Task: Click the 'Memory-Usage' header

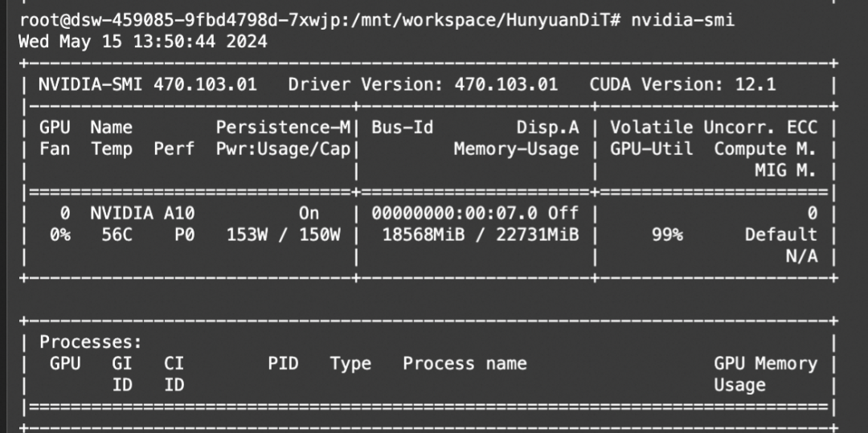Action: pyautogui.click(x=517, y=149)
